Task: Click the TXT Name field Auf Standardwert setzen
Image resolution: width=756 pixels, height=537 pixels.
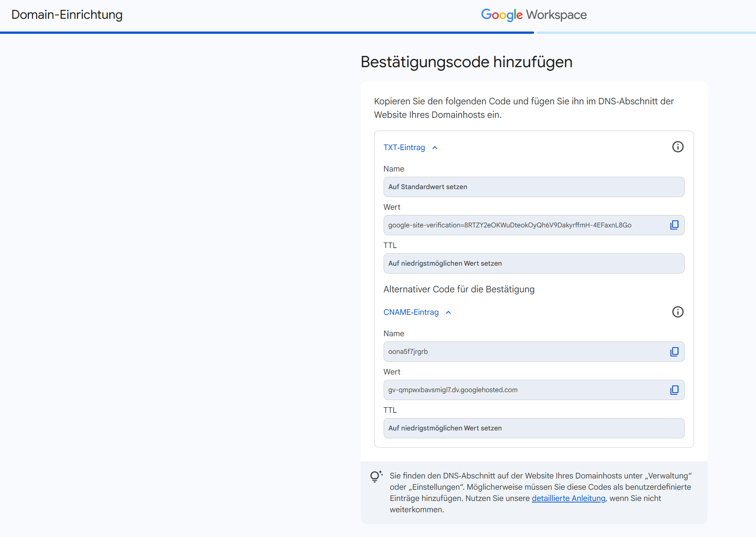Action: tap(533, 187)
